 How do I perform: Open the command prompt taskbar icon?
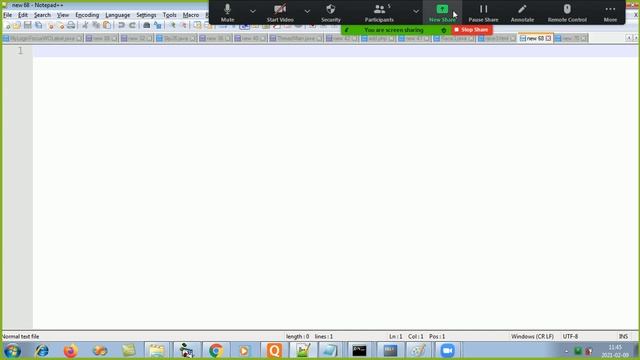359,351
